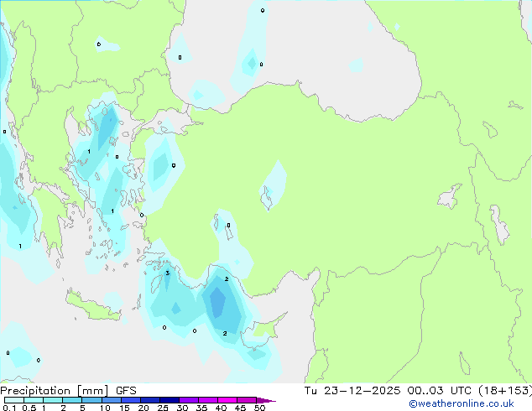
Task: Click the 10–15 mm legend color box
Action: point(112,400)
